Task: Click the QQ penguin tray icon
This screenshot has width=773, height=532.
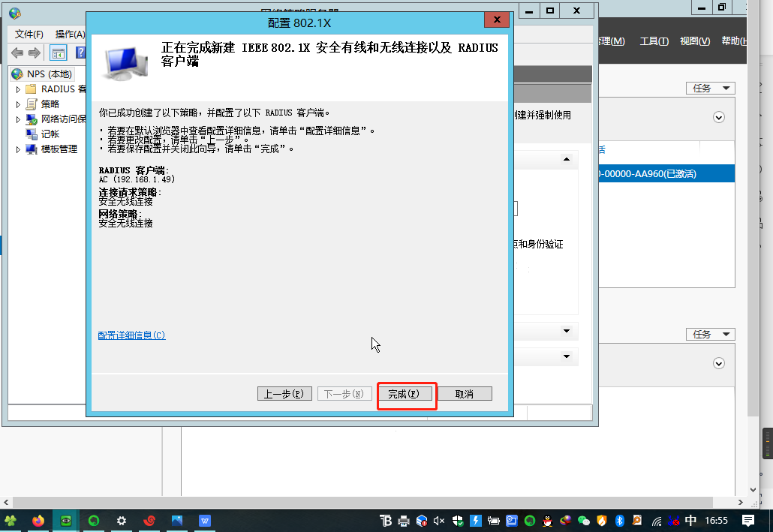Action: click(547, 521)
